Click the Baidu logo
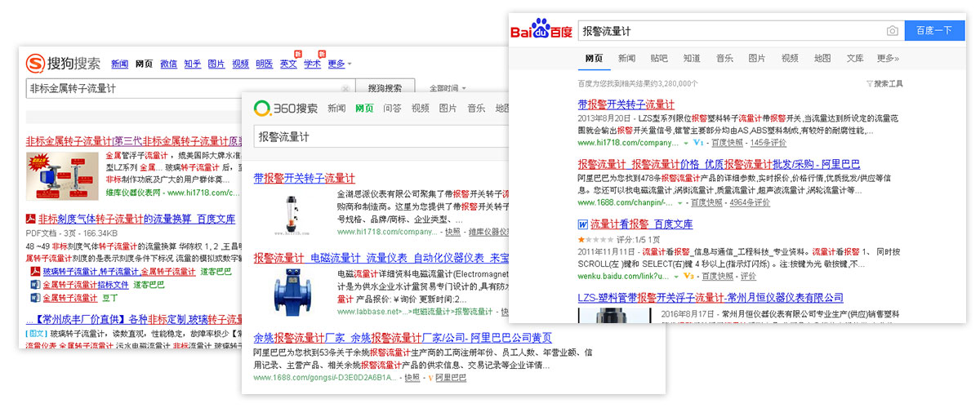 [x=541, y=32]
